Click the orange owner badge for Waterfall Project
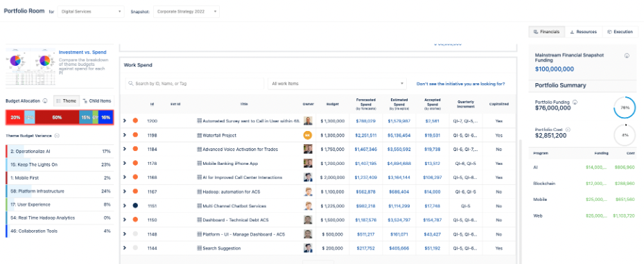This screenshot has width=644, height=264. tap(308, 135)
